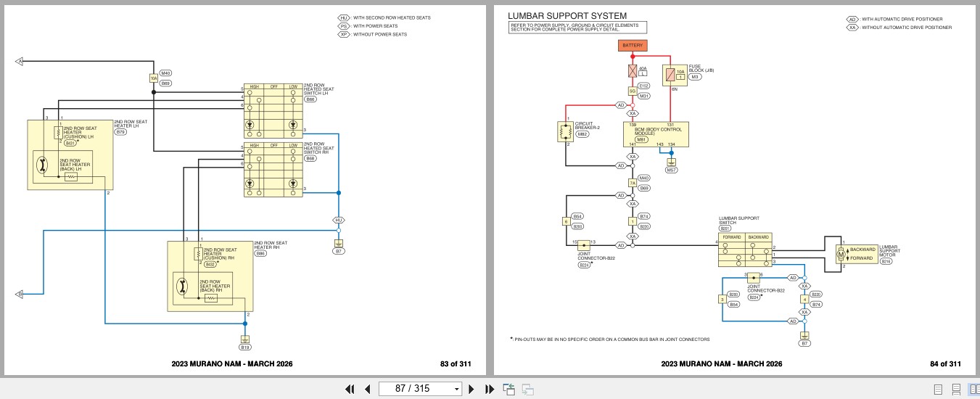Toggle two-page side-by-side view

coord(973,389)
